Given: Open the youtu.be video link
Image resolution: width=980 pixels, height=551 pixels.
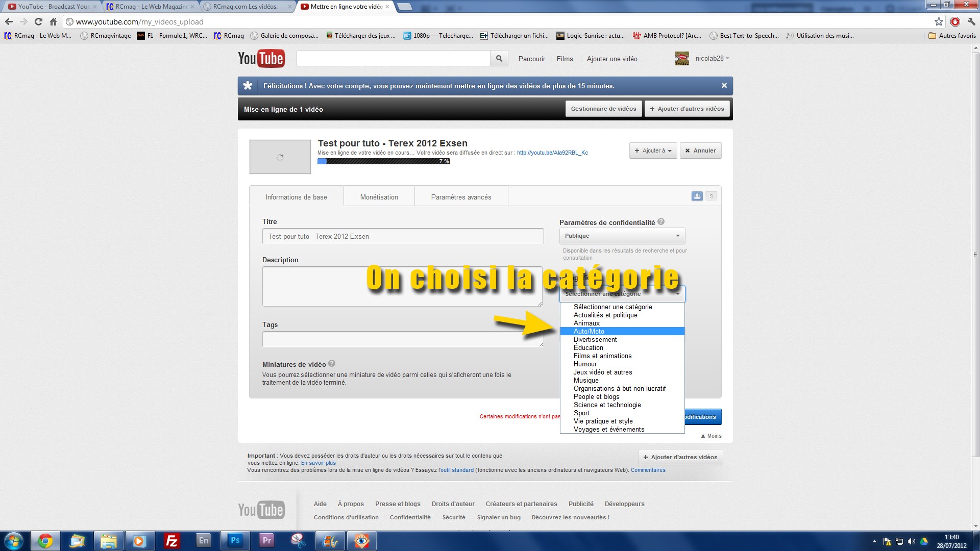Looking at the screenshot, I should click(552, 153).
